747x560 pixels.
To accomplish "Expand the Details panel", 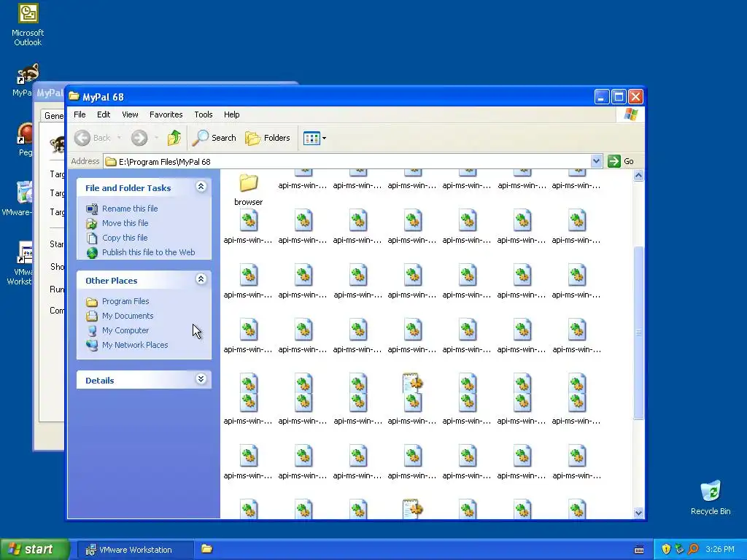I will pyautogui.click(x=201, y=379).
